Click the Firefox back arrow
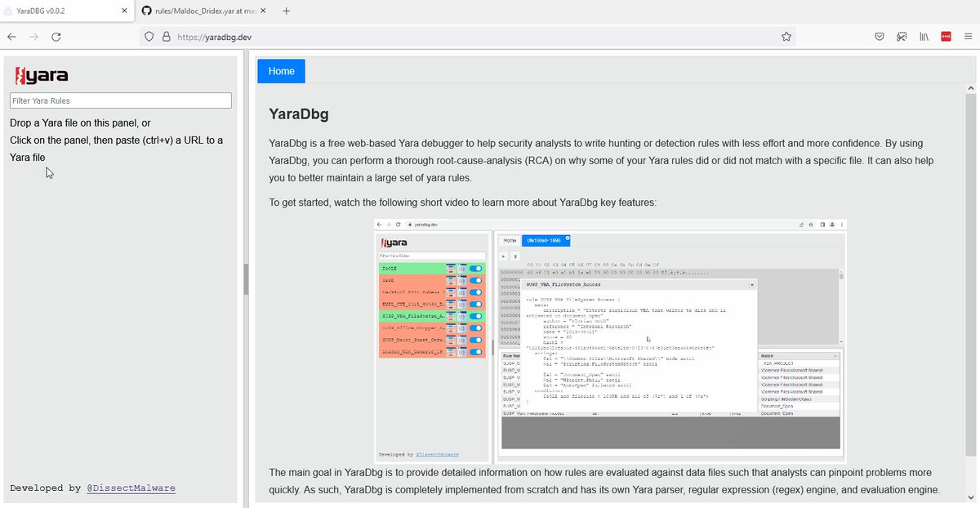The width and height of the screenshot is (980, 508). coord(11,37)
